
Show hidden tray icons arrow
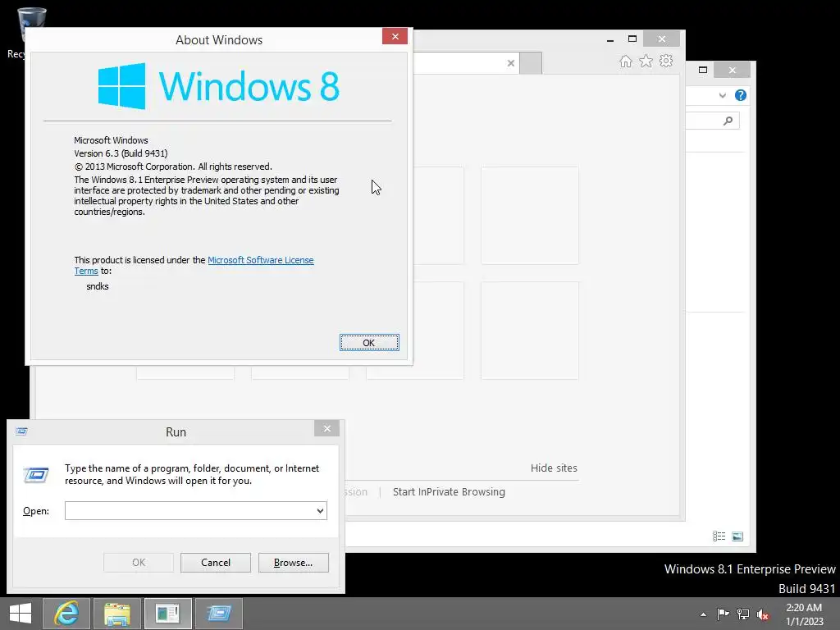(703, 614)
